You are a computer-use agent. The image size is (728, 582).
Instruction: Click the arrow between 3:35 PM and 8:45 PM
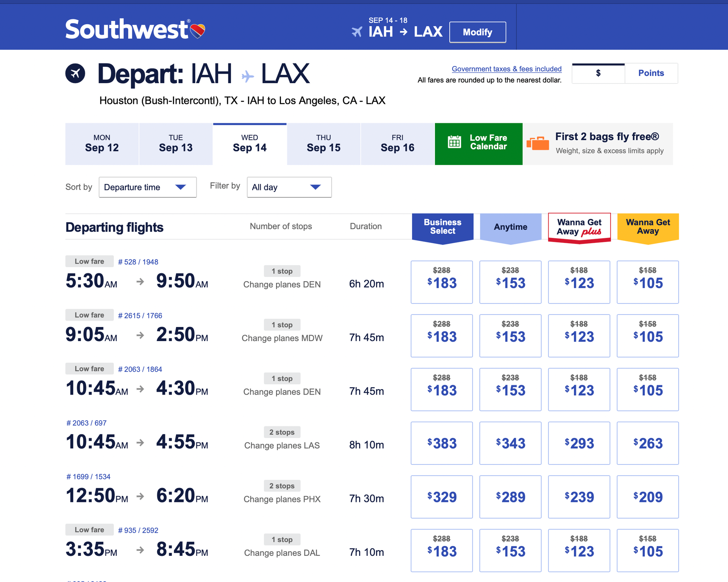pos(140,551)
